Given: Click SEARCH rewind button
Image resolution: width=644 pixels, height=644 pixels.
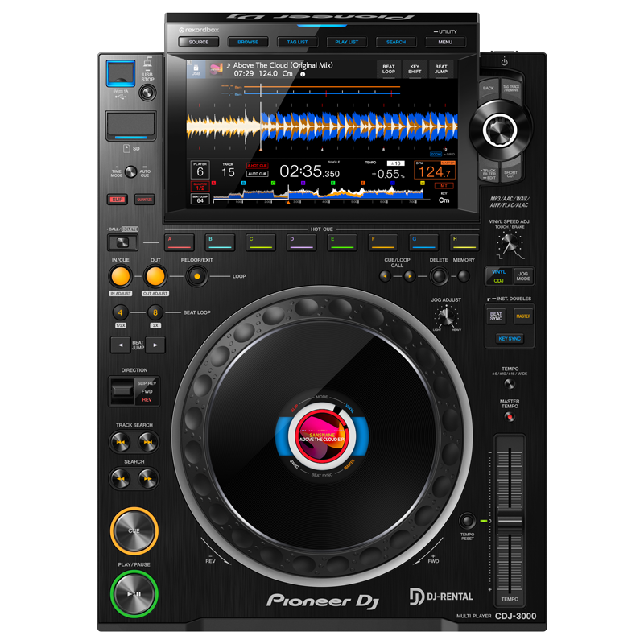Looking at the screenshot, I should coord(120,478).
